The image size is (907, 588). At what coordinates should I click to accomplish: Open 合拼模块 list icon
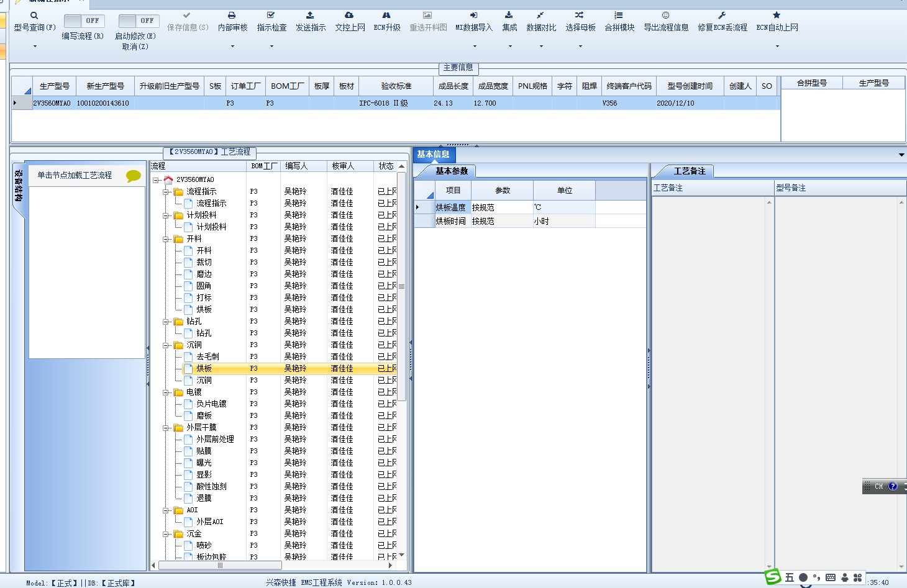click(619, 15)
